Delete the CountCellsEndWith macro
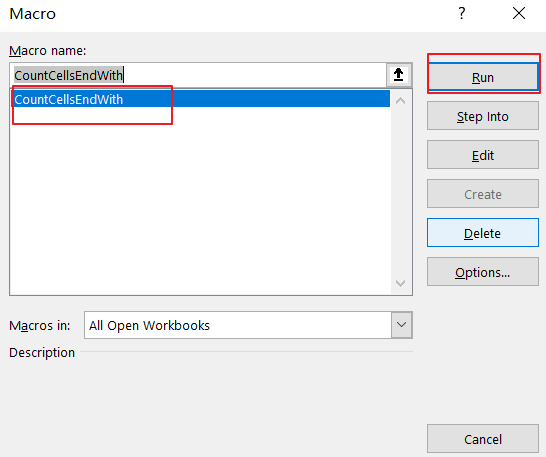Image resolution: width=546 pixels, height=457 pixels. coord(483,233)
